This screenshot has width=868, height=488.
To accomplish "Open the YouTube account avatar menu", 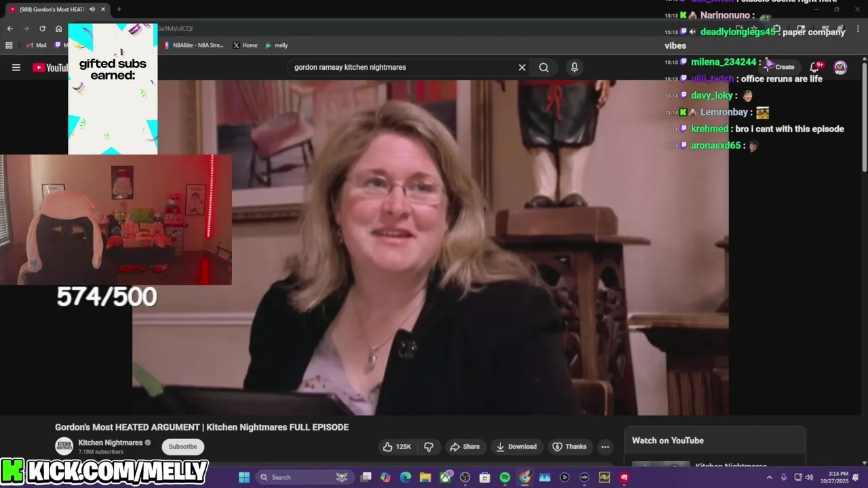I will pyautogui.click(x=840, y=66).
